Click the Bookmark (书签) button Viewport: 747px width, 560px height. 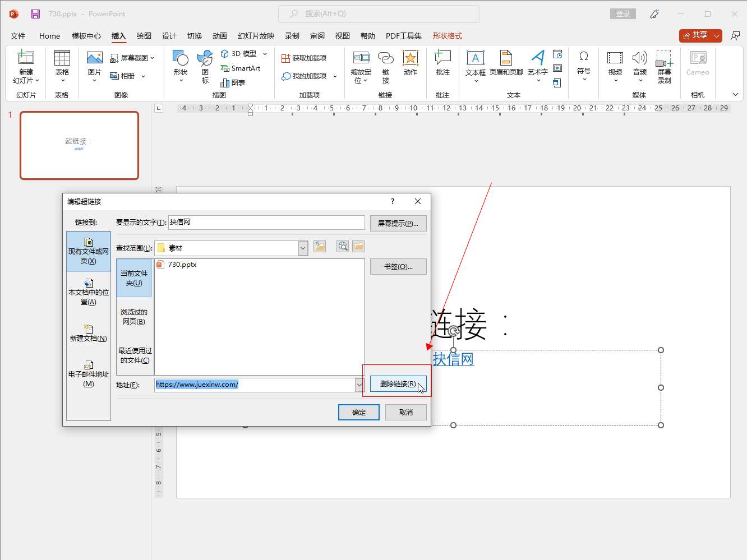click(x=398, y=267)
